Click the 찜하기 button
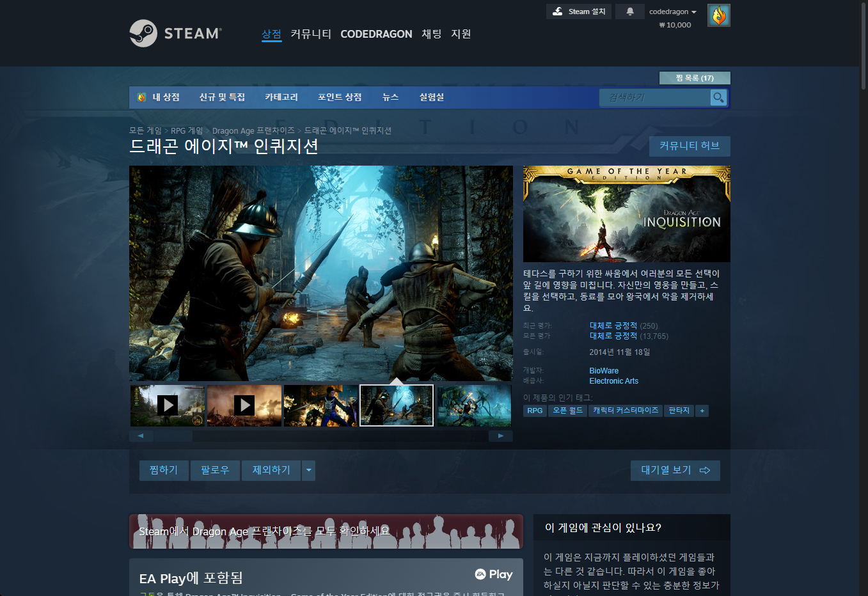This screenshot has width=868, height=596. click(164, 471)
